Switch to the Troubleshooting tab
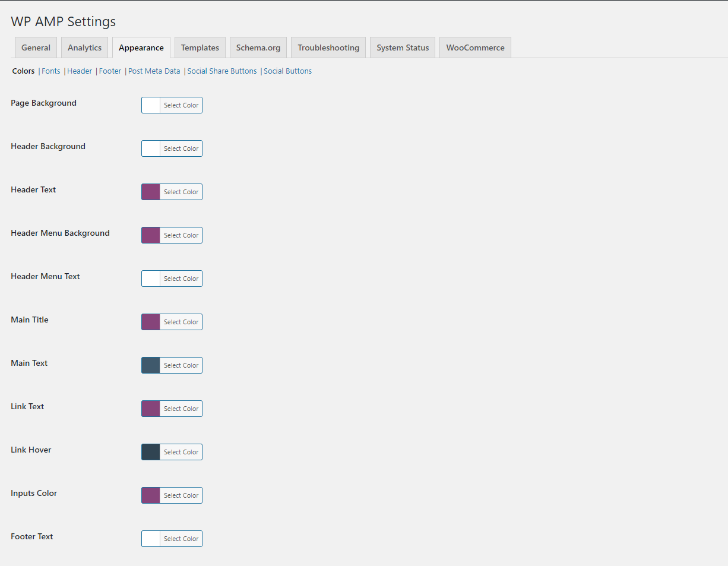 pos(328,48)
